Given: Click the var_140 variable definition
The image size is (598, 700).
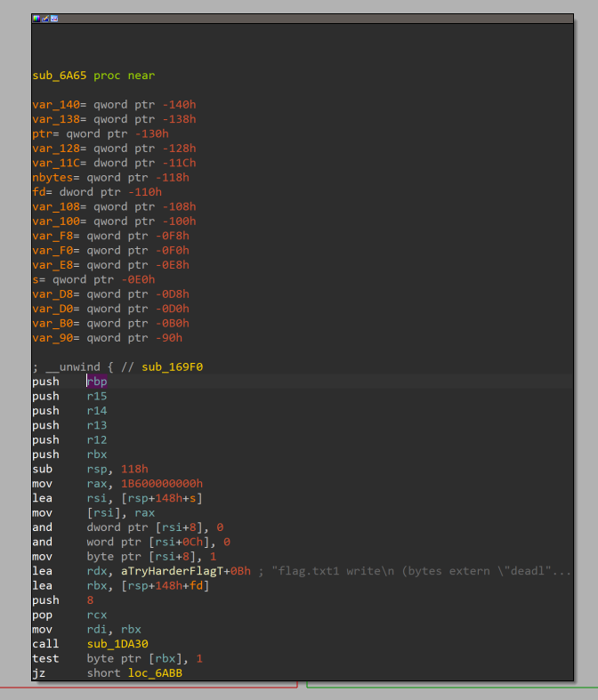Looking at the screenshot, I should tap(114, 105).
